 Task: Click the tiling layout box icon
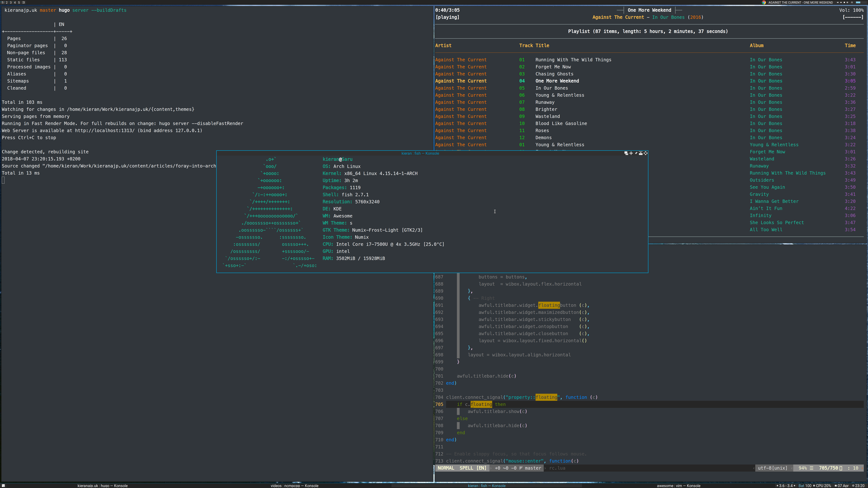coord(24,2)
